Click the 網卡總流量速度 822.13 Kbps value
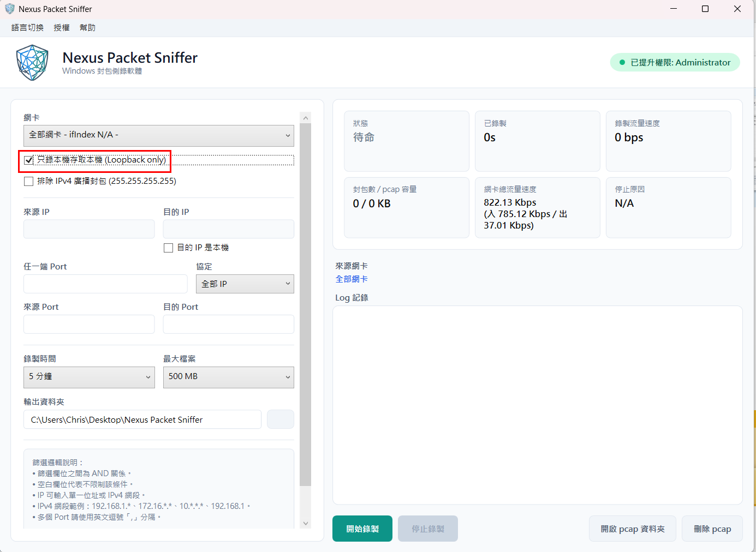The image size is (756, 552). (x=526, y=214)
